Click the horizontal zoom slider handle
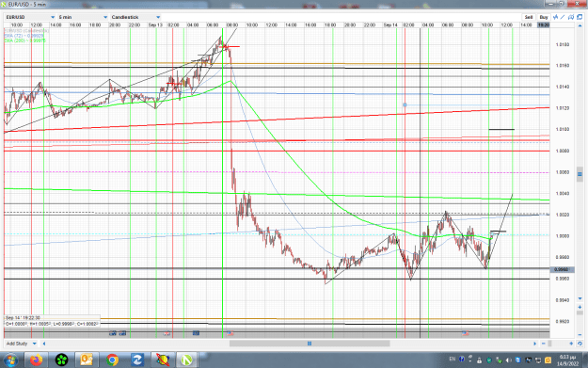The image size is (588, 368). [549, 344]
